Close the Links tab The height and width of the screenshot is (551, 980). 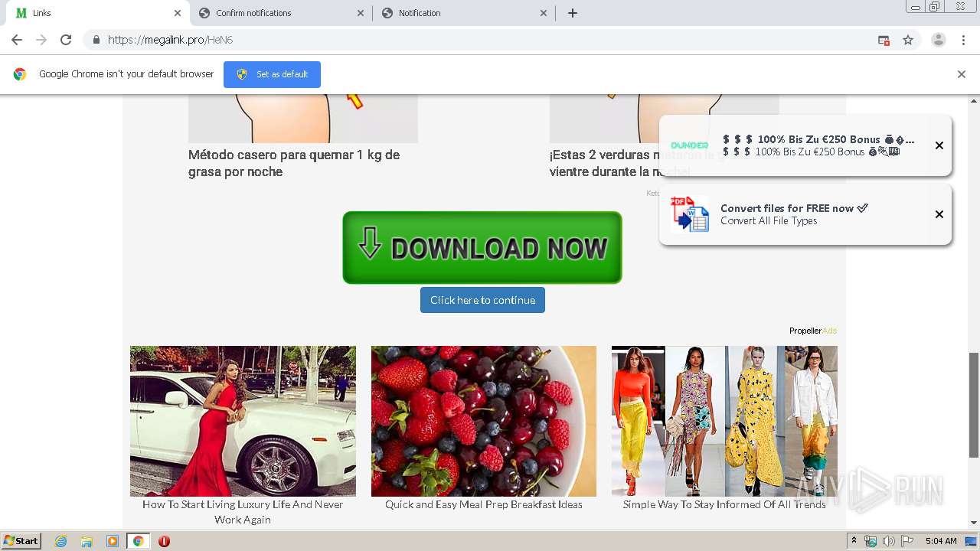pos(178,13)
